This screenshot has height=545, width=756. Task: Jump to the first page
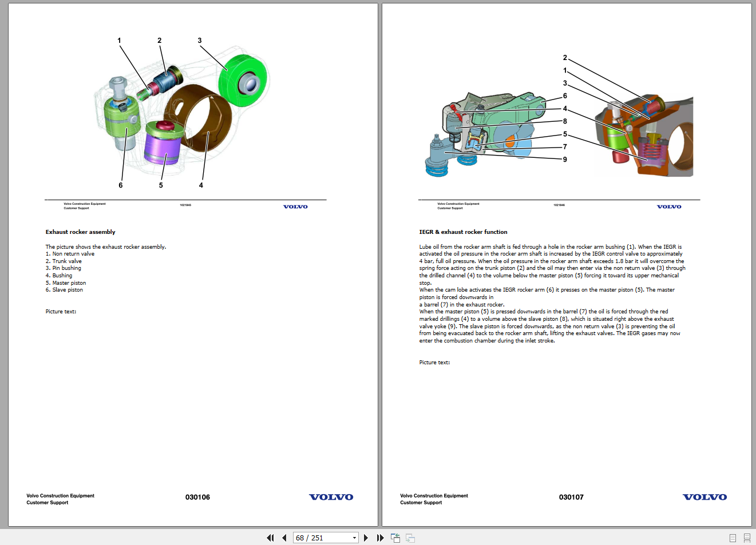[270, 538]
